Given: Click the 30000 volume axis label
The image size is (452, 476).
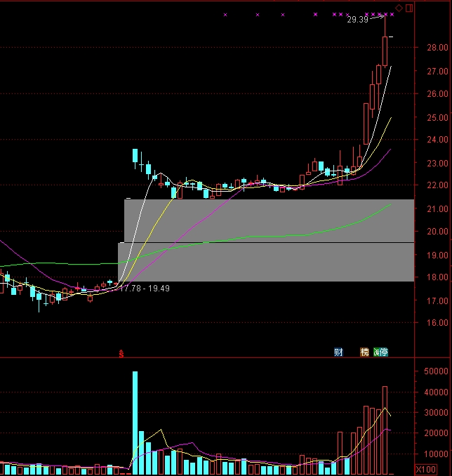Looking at the screenshot, I should (436, 413).
